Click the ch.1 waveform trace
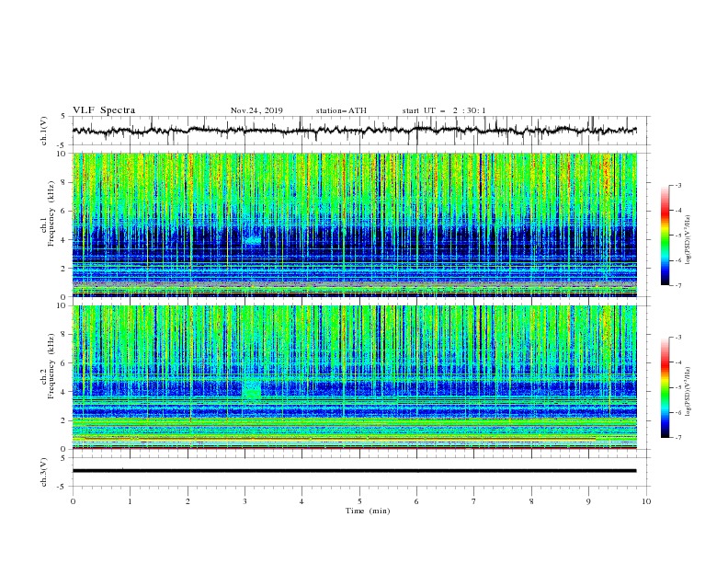The width and height of the screenshot is (728, 563). 354,131
